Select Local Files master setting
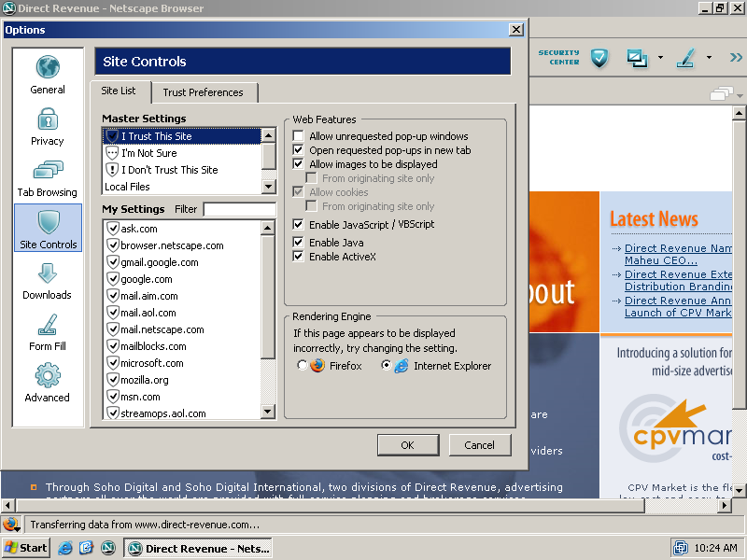This screenshot has width=747, height=560. tap(182, 187)
